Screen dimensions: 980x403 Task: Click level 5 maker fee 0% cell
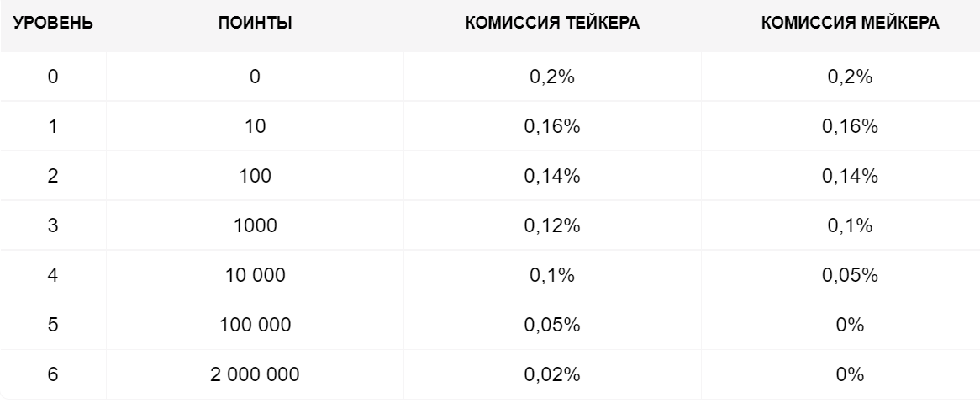tap(850, 325)
